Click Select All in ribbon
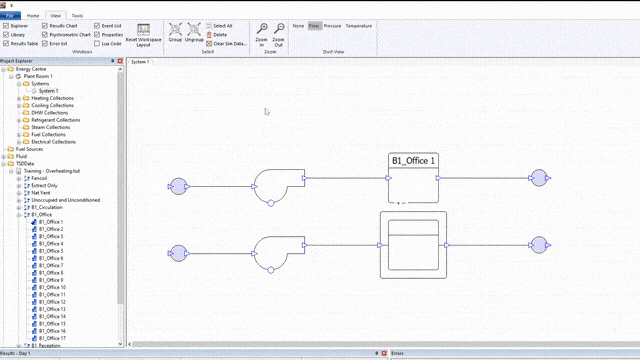The width and height of the screenshot is (640, 360). [x=222, y=26]
